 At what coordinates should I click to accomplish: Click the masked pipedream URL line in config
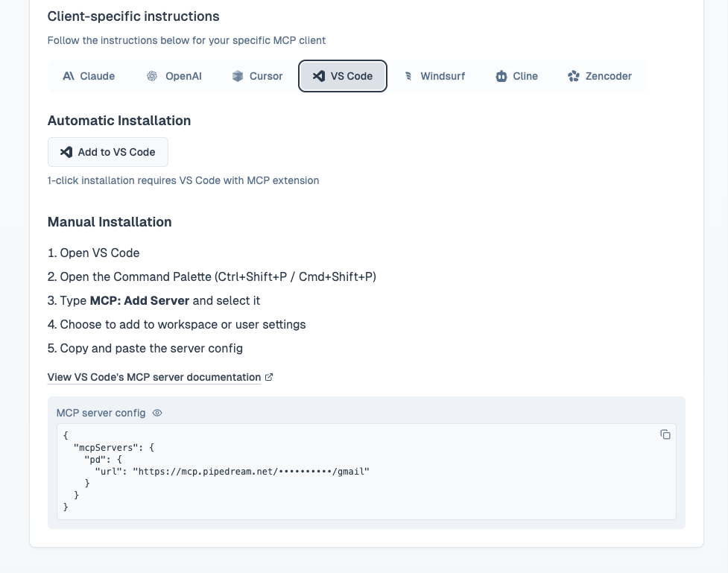point(232,472)
